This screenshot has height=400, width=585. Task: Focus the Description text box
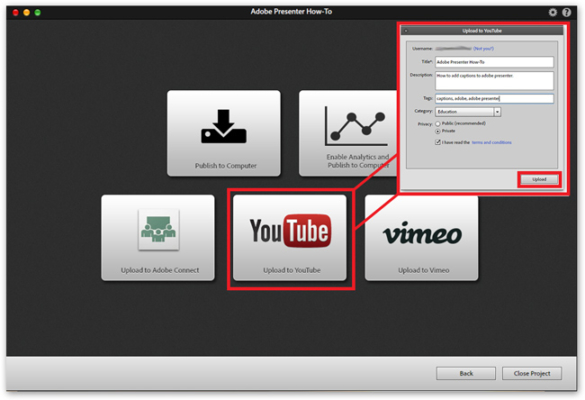point(494,81)
